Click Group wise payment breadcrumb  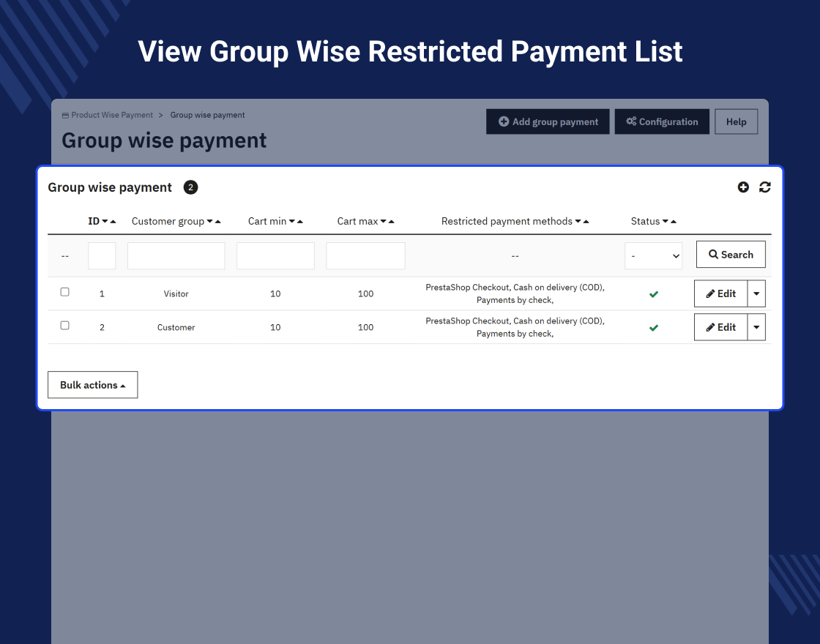pos(208,115)
